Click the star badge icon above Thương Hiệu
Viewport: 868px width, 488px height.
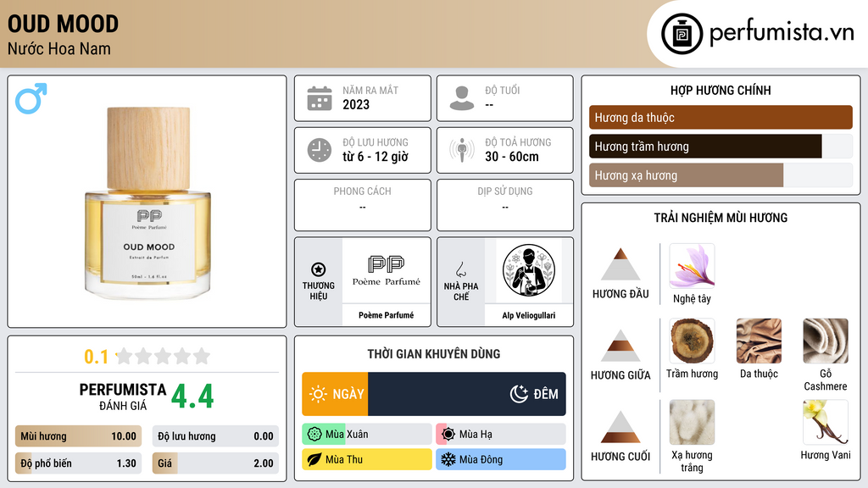pyautogui.click(x=319, y=269)
